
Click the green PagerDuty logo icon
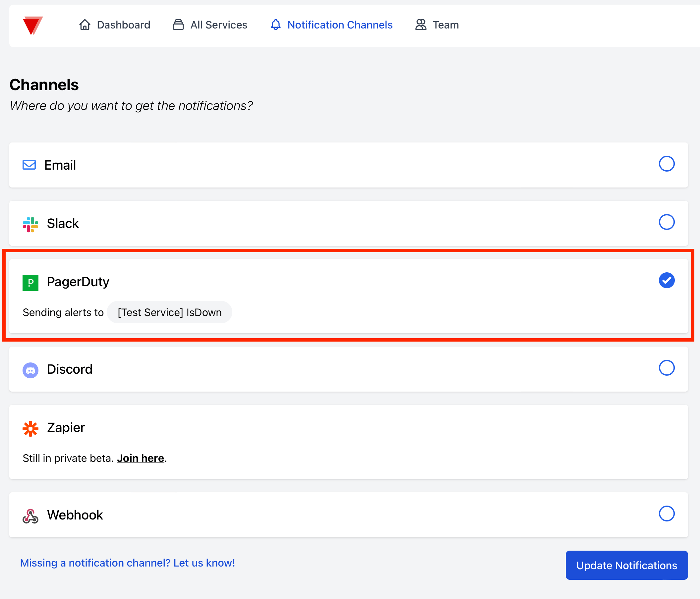click(x=30, y=283)
